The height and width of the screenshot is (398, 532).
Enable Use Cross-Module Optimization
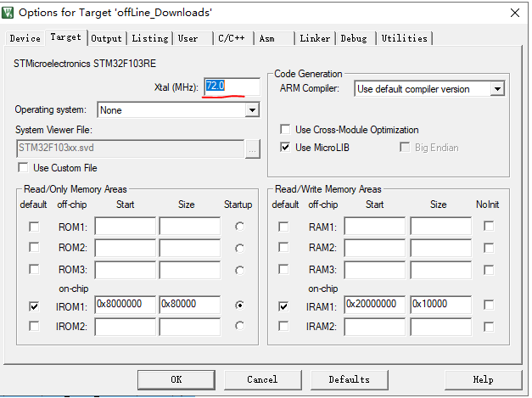(284, 130)
